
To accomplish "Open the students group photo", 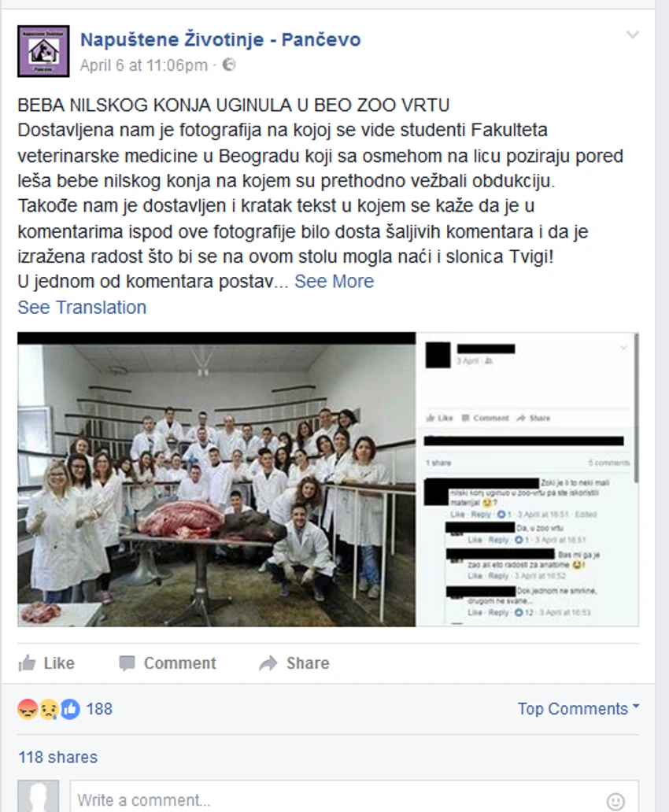I will click(216, 479).
